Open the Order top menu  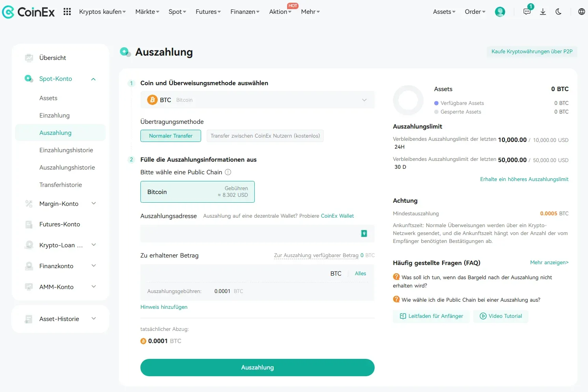tap(475, 12)
